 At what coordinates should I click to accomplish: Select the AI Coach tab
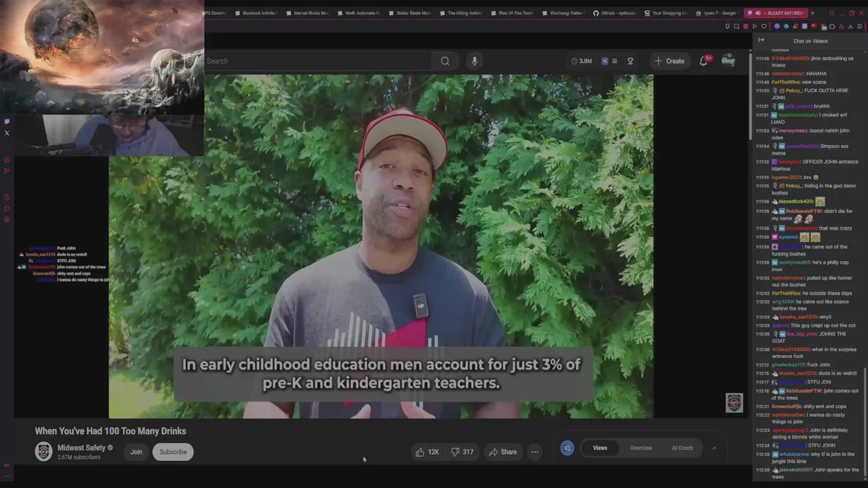click(682, 448)
